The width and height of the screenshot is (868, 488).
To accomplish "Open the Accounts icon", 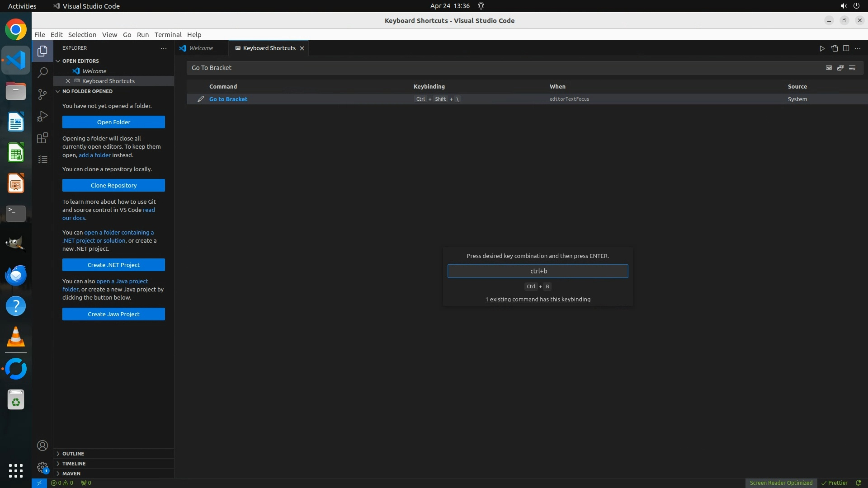I will [42, 446].
